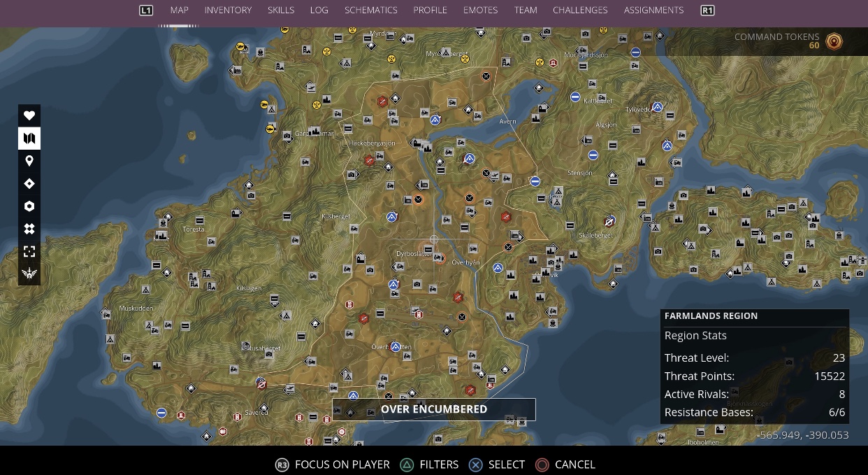This screenshot has width=868, height=475.
Task: Click the blue no-entry marker near Mockjärdssjön
Action: (x=636, y=52)
